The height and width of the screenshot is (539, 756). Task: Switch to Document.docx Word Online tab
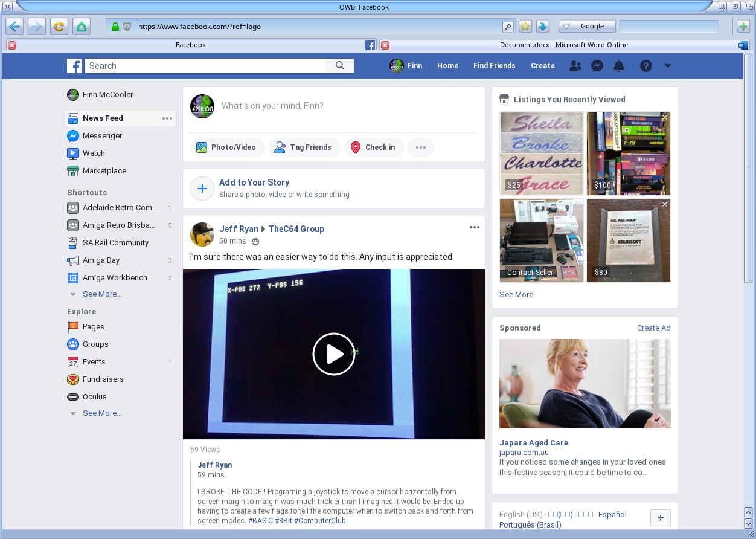click(x=564, y=45)
